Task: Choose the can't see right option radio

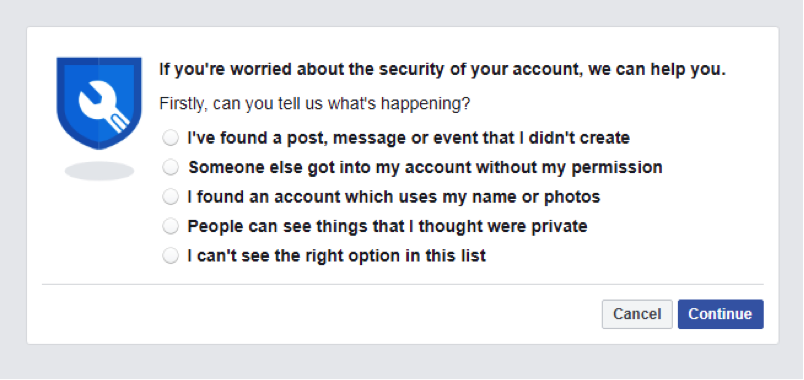Action: pos(170,255)
